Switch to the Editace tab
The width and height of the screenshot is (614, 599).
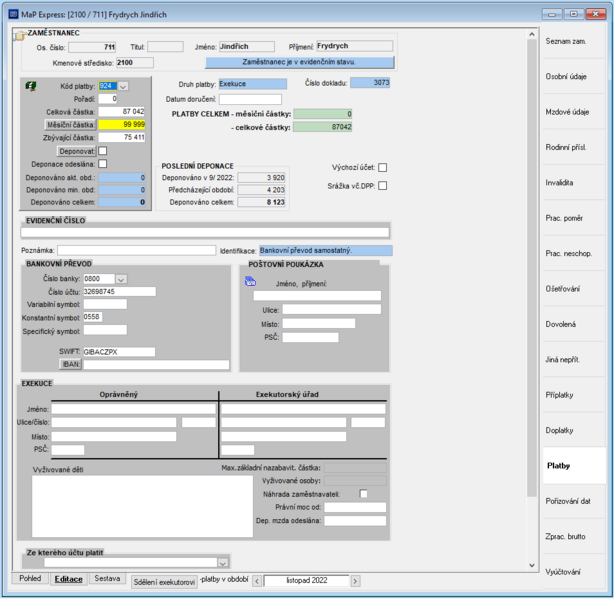coord(69,579)
